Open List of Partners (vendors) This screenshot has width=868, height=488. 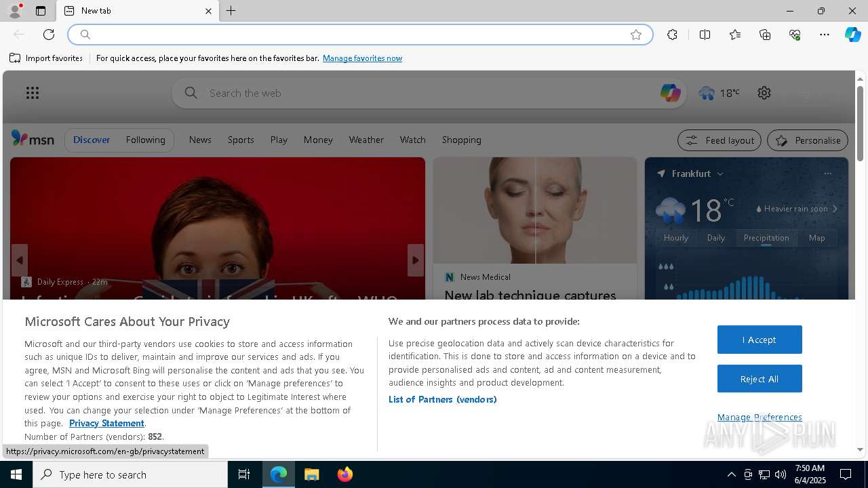pos(443,399)
